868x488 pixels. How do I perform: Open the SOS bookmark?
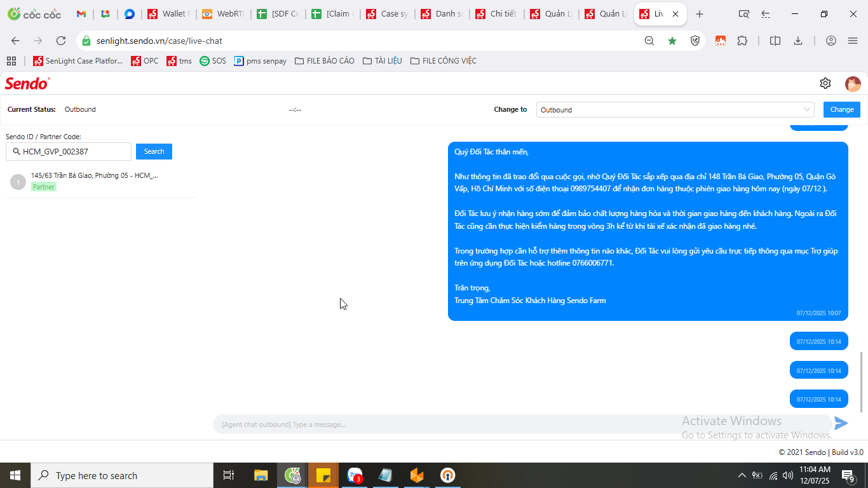(213, 61)
